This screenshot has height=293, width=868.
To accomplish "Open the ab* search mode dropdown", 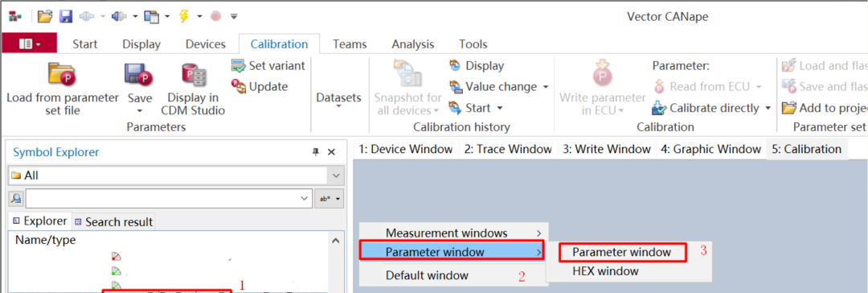I will point(329,198).
